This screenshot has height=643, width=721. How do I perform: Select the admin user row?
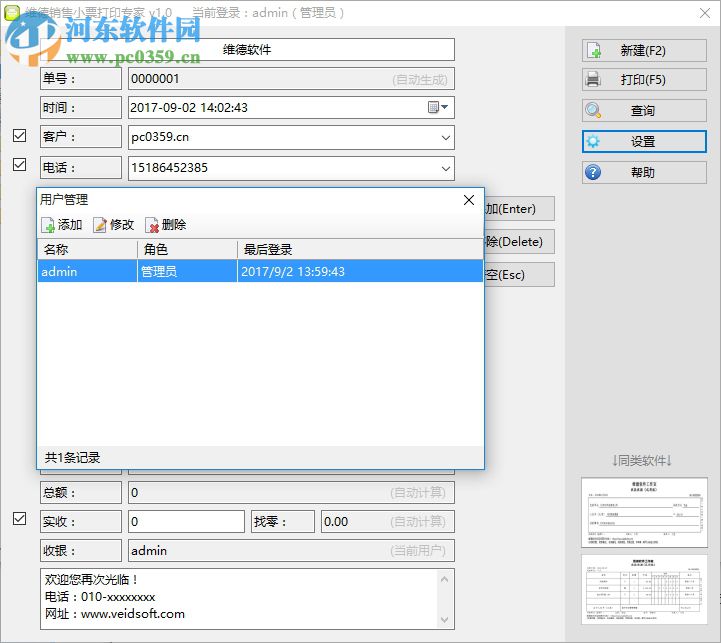[260, 271]
